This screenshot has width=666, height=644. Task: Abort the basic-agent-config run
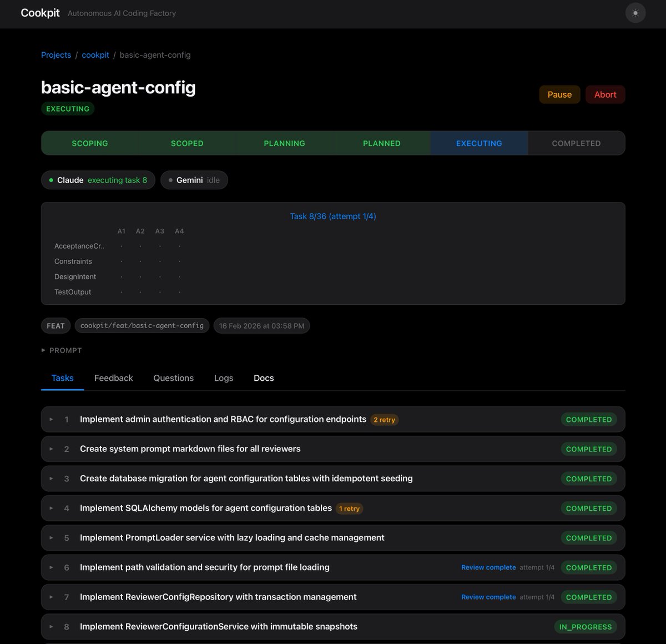[x=605, y=94]
